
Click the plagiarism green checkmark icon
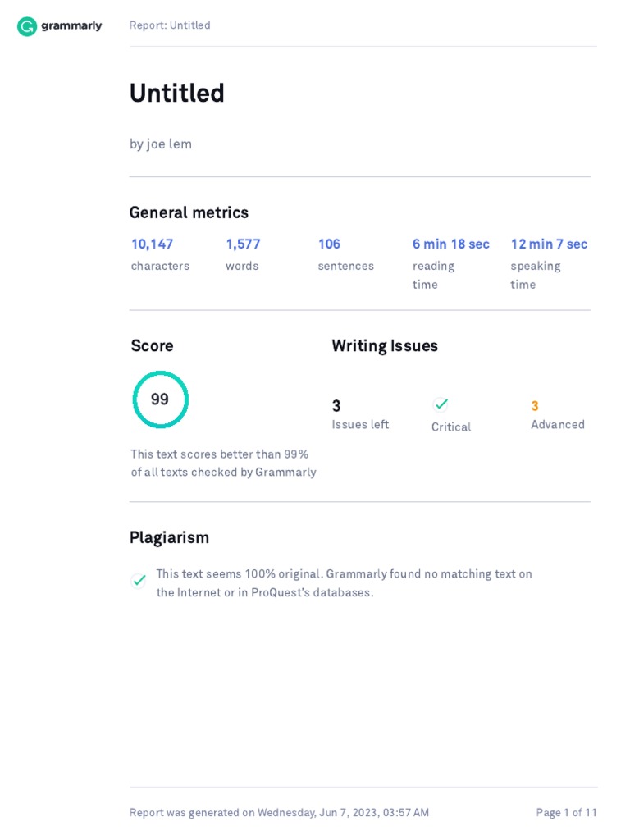(x=139, y=581)
